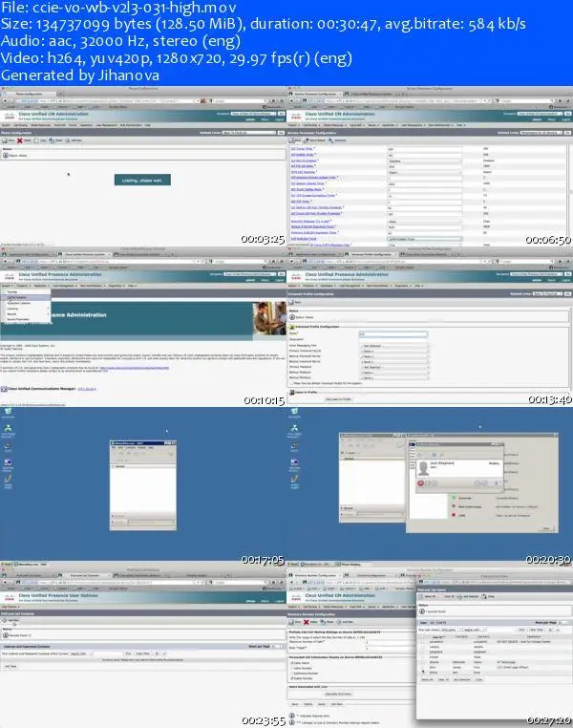Open the video frame stamped 00:03:25
The width and height of the screenshot is (573, 728).
(143, 165)
